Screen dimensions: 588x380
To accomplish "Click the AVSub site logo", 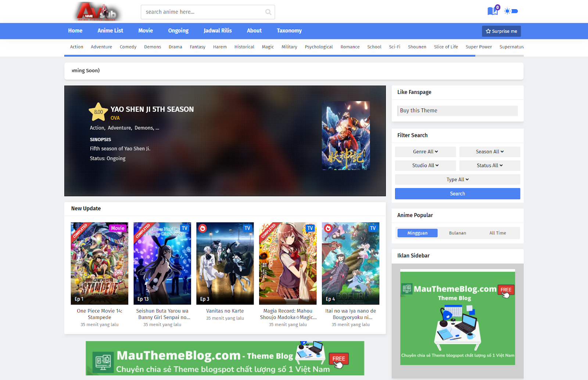I will (x=98, y=12).
